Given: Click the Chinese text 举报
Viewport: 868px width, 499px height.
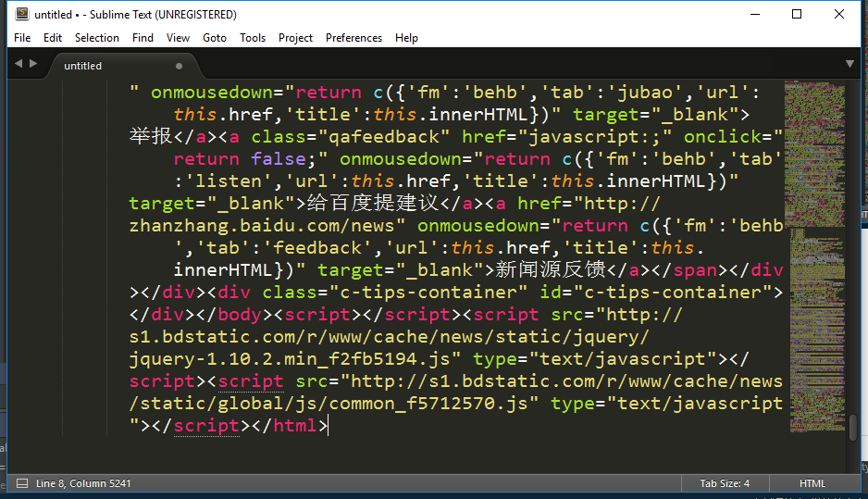Looking at the screenshot, I should coord(151,136).
